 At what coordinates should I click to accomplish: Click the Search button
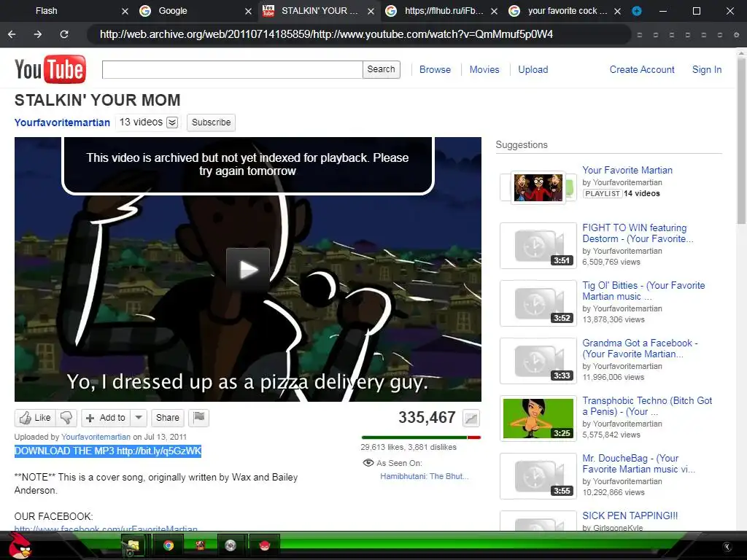381,69
